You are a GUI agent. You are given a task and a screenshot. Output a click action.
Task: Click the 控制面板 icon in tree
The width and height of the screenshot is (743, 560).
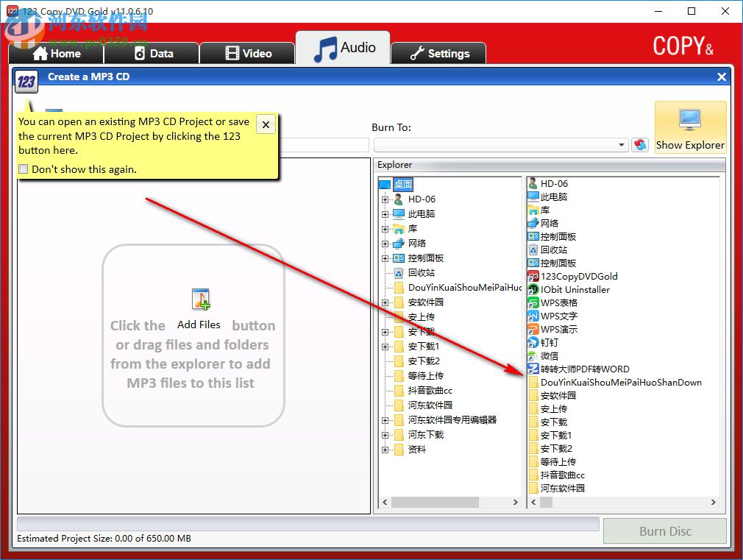pos(399,258)
